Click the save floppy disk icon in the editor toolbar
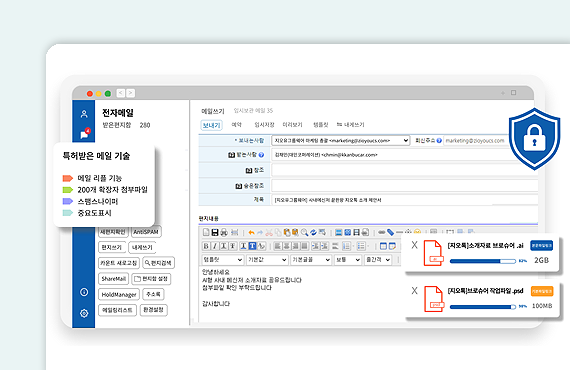 point(215,232)
